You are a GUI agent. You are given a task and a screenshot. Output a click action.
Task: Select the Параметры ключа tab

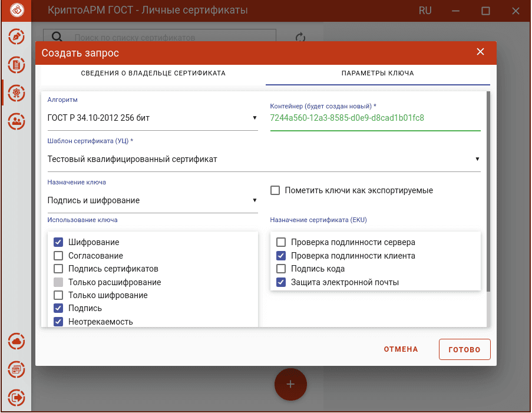pyautogui.click(x=378, y=73)
